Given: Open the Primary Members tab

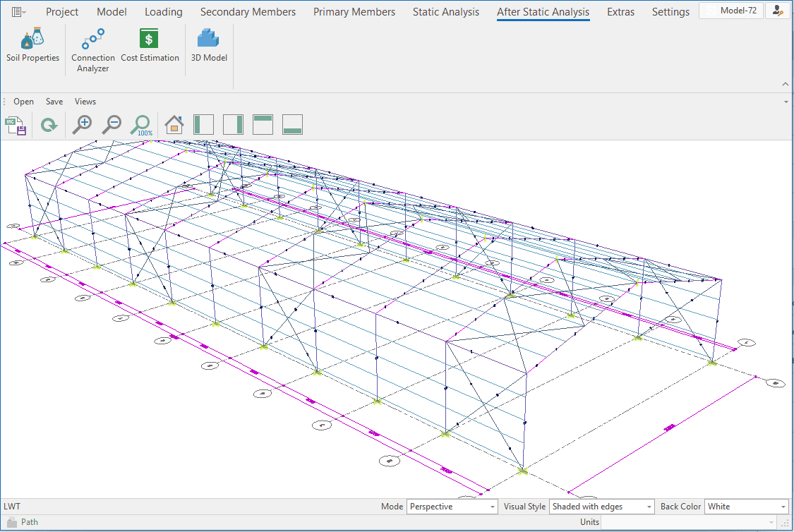Looking at the screenshot, I should click(354, 12).
